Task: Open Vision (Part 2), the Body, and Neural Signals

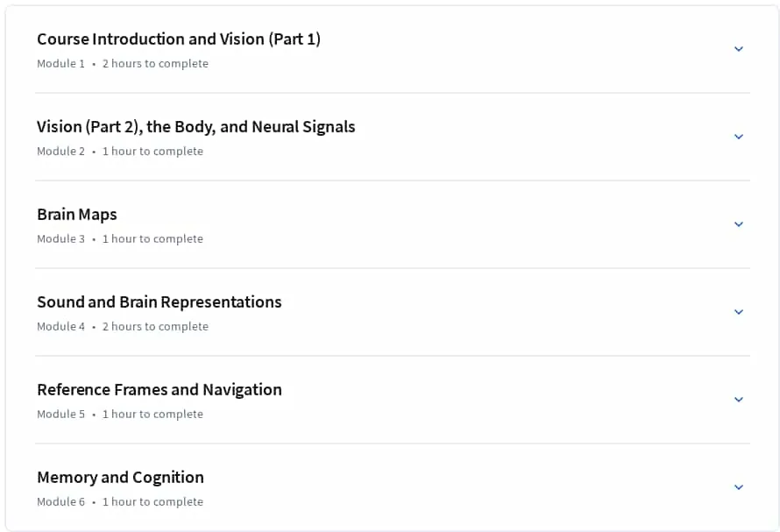Action: [x=196, y=126]
